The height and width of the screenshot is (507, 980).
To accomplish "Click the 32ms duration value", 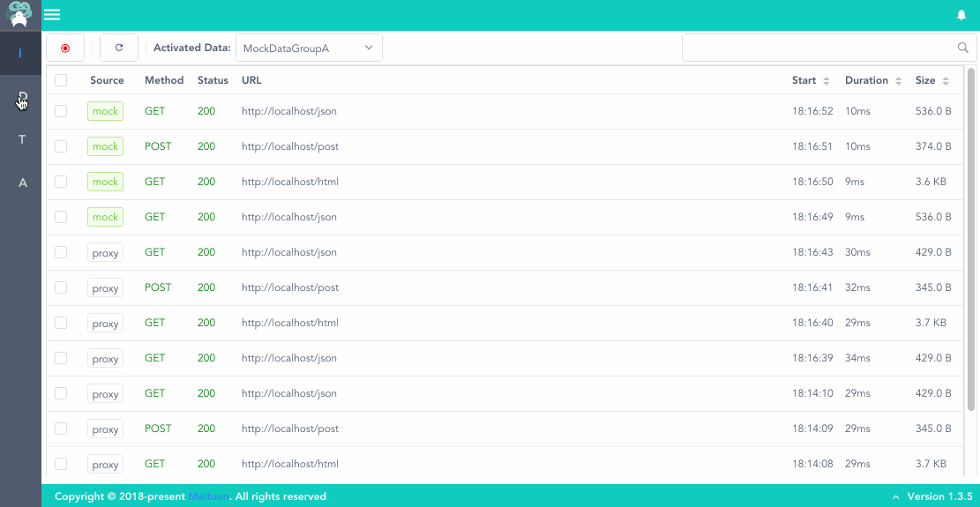I will [x=857, y=287].
